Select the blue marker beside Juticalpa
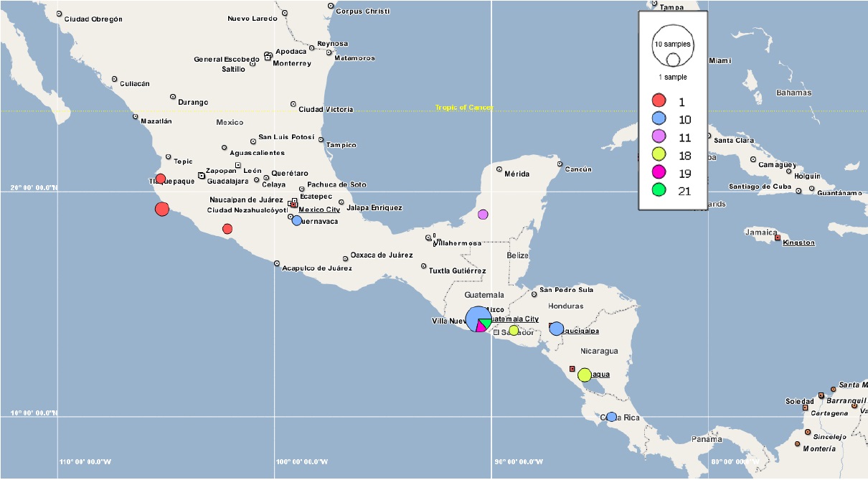Viewport: 868px width, 480px height. 556,328
